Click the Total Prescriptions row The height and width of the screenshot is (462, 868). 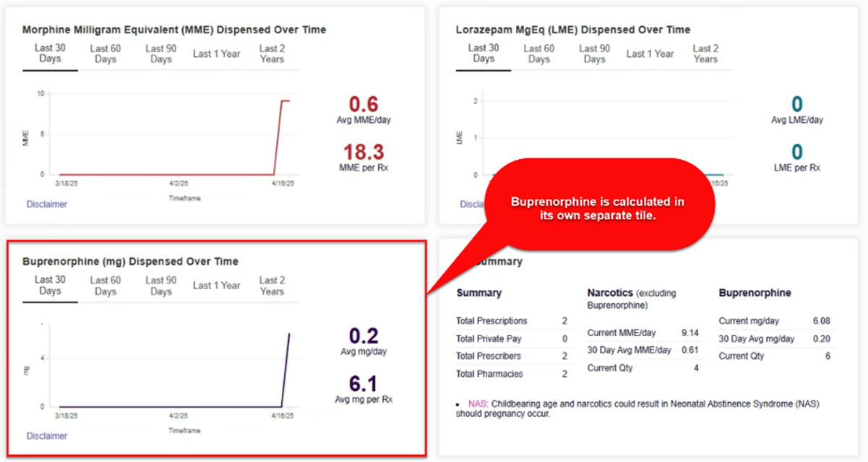(513, 321)
